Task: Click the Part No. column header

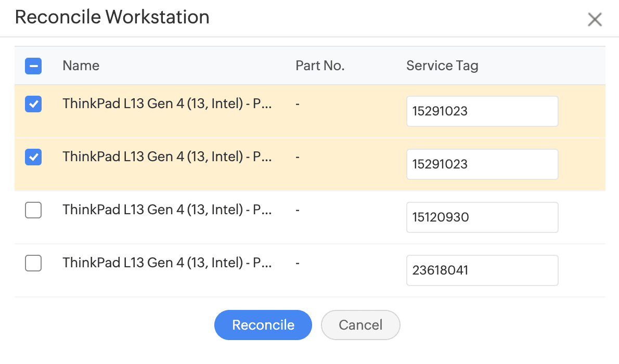Action: point(320,66)
